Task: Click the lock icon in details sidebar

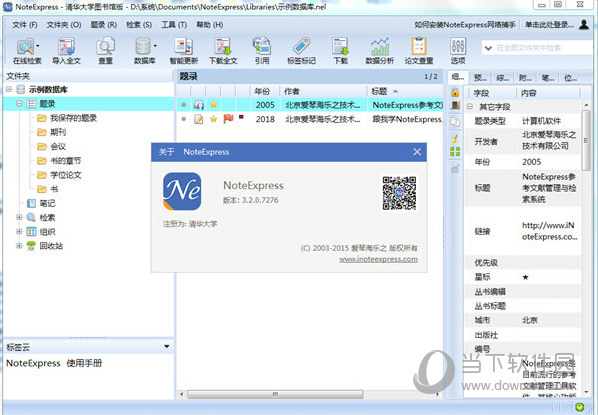Action: pyautogui.click(x=455, y=92)
